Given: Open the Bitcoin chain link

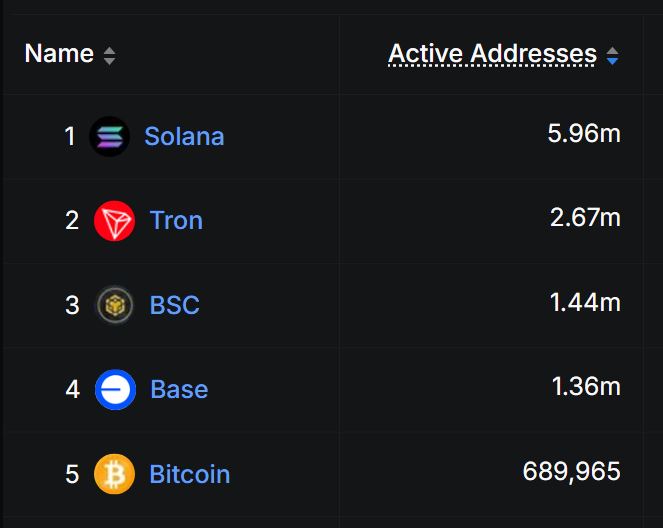Looking at the screenshot, I should [190, 474].
